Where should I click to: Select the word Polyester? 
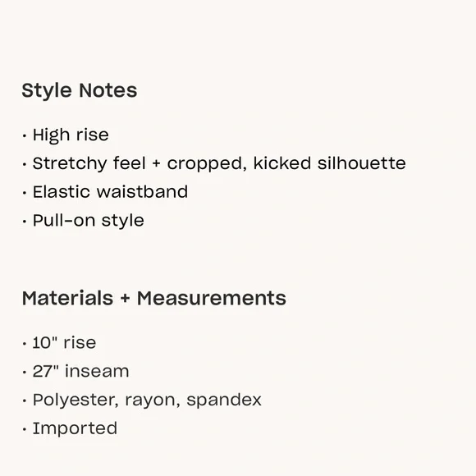(76, 400)
